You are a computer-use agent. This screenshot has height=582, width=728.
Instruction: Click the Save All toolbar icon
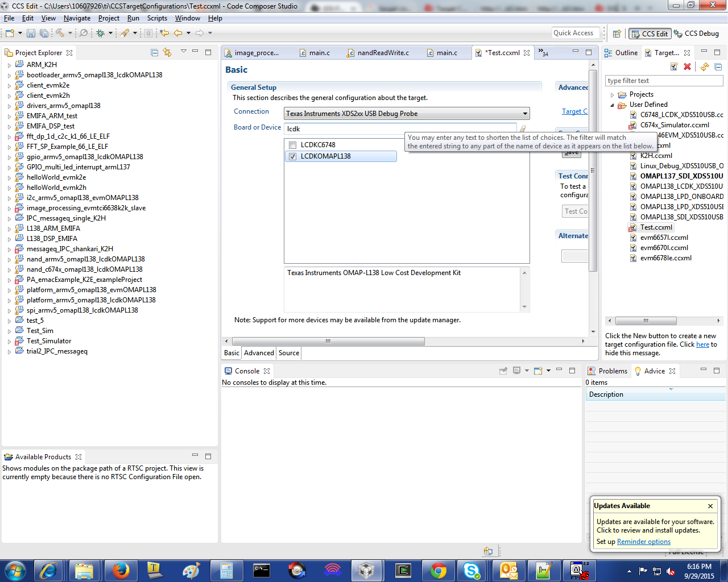pyautogui.click(x=44, y=34)
